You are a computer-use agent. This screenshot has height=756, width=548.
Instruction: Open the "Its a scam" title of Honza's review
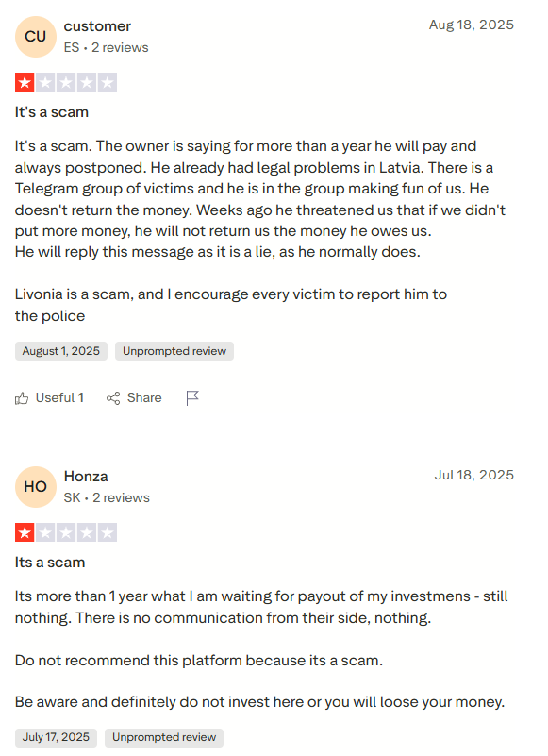(x=50, y=563)
